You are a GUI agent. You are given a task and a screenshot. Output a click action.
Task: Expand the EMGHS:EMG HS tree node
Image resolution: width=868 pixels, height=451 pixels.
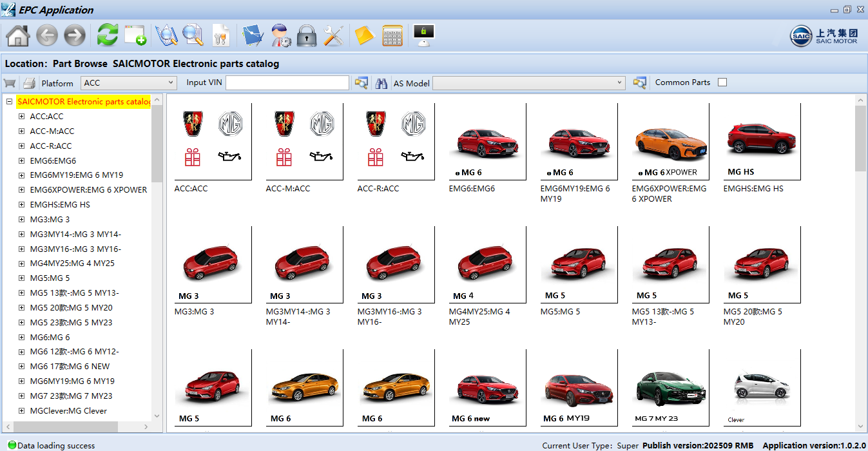21,204
